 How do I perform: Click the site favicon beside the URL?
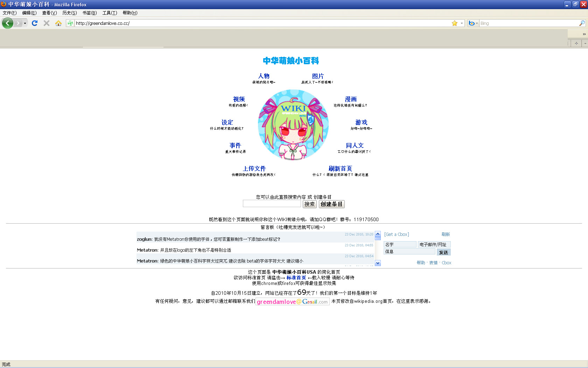pyautogui.click(x=70, y=23)
